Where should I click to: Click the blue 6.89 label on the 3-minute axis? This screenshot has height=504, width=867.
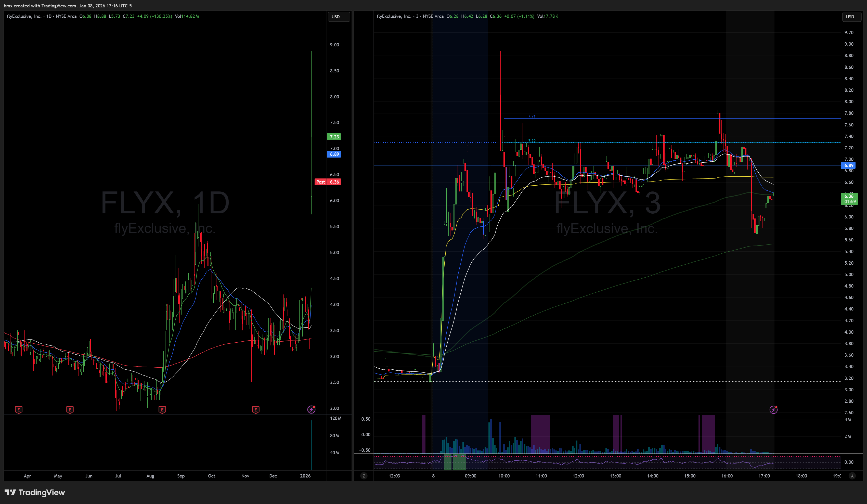848,165
